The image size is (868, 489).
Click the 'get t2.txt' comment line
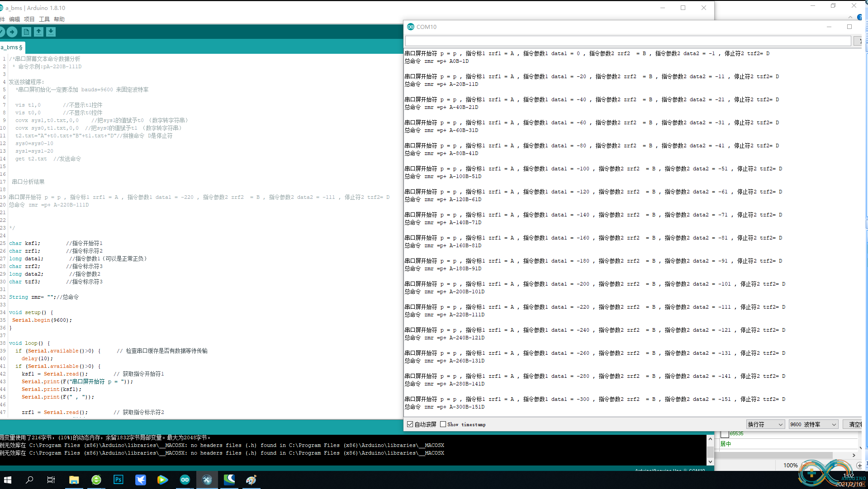pyautogui.click(x=48, y=159)
